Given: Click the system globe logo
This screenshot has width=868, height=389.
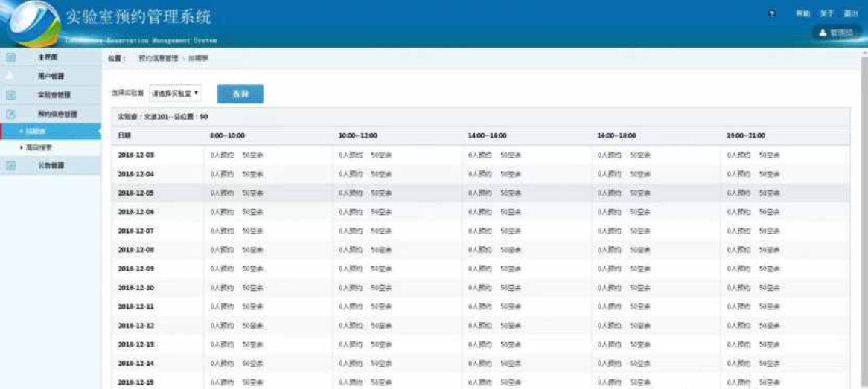Looking at the screenshot, I should pos(33,24).
